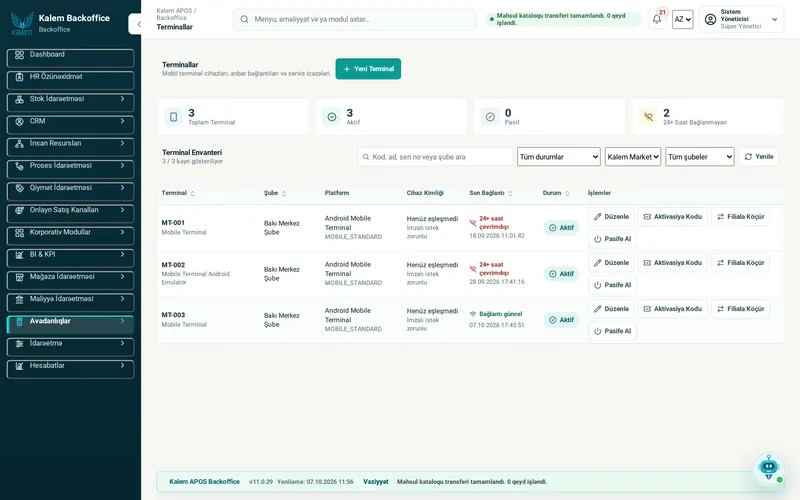Collapse the sidebar with the arrow button
The image size is (800, 500).
pos(137,24)
